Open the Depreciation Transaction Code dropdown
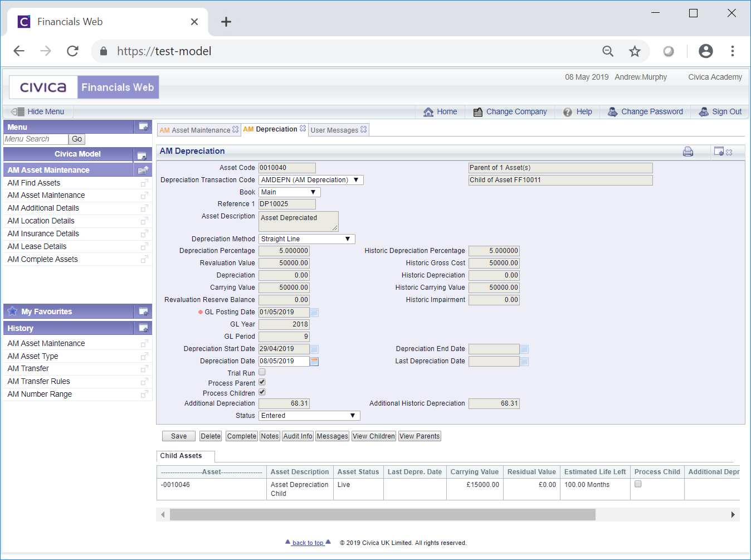Screen dimensions: 751x560 [x=311, y=180]
